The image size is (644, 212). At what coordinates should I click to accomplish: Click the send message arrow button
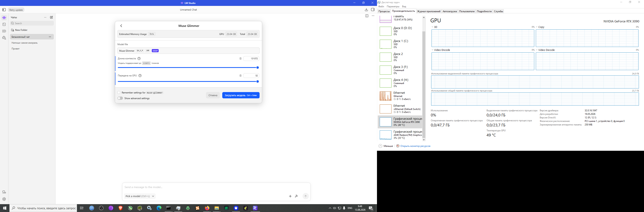click(306, 196)
